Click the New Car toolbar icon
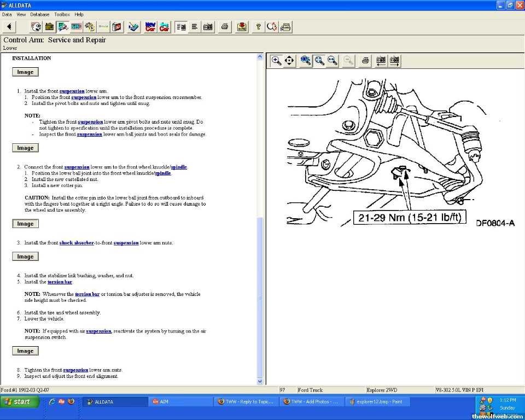This screenshot has height=420, width=525. (150, 26)
